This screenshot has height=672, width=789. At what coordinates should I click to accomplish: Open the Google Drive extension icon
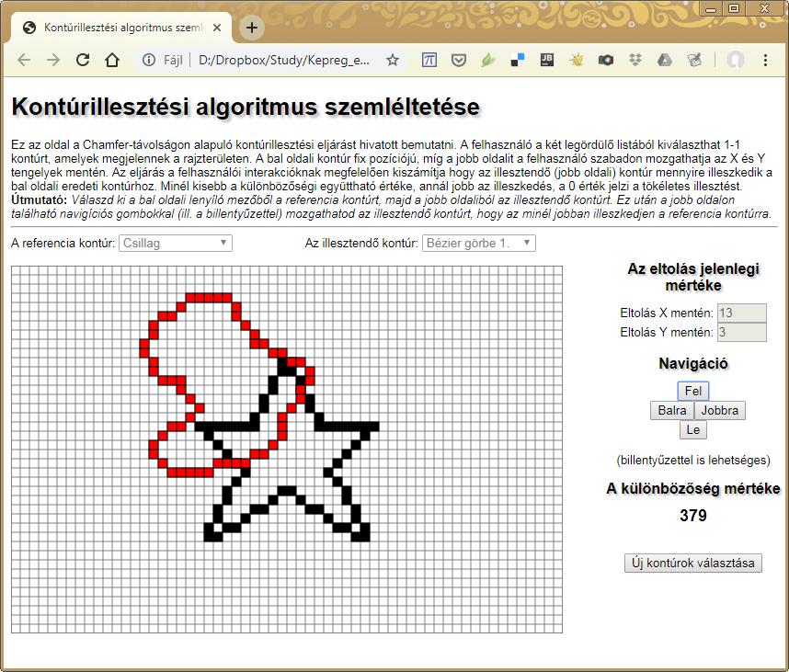point(665,61)
